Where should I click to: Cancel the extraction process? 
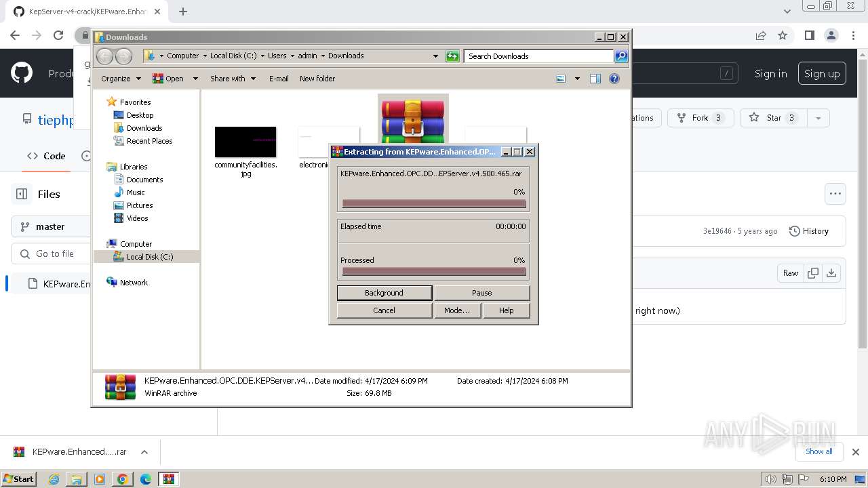(x=384, y=310)
